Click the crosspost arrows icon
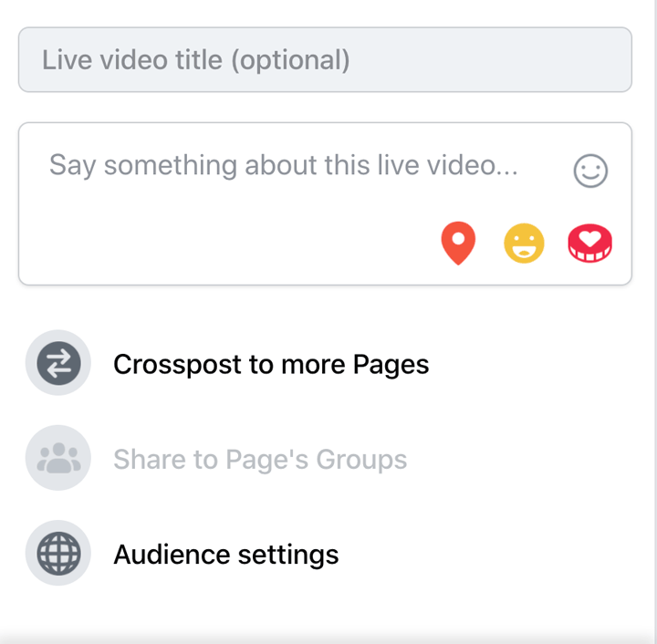 (58, 363)
